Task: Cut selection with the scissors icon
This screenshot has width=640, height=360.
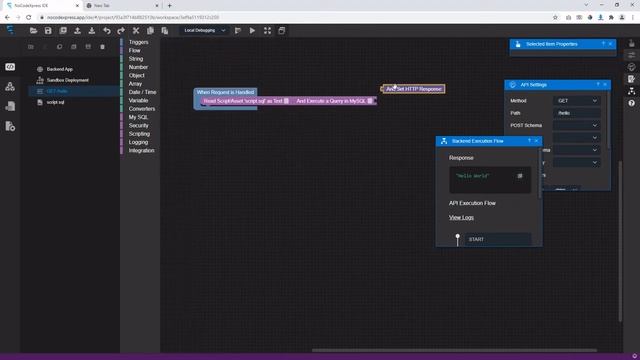Action: [x=136, y=31]
